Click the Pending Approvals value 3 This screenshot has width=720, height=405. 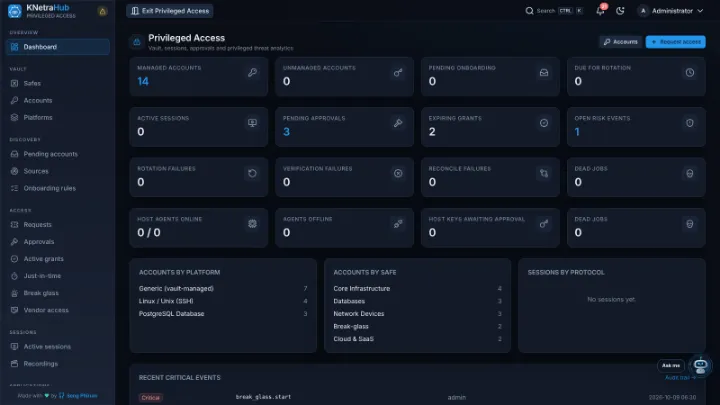287,132
